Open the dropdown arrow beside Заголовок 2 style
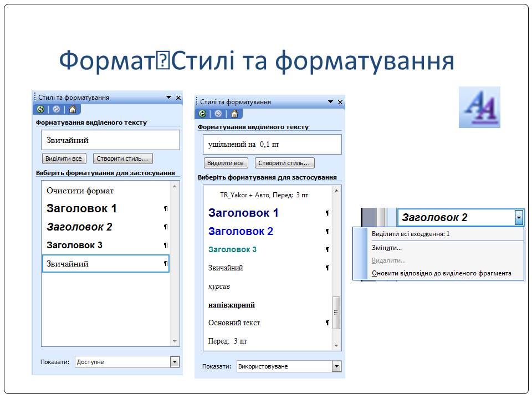 (x=519, y=218)
